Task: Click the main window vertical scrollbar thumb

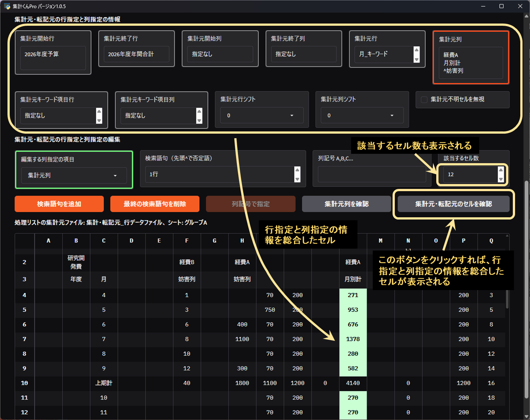Action: [x=527, y=289]
